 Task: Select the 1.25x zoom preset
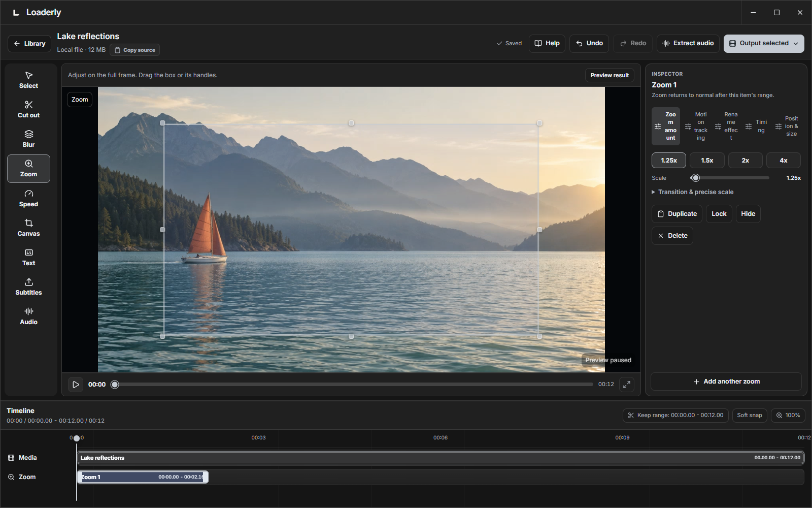point(669,161)
